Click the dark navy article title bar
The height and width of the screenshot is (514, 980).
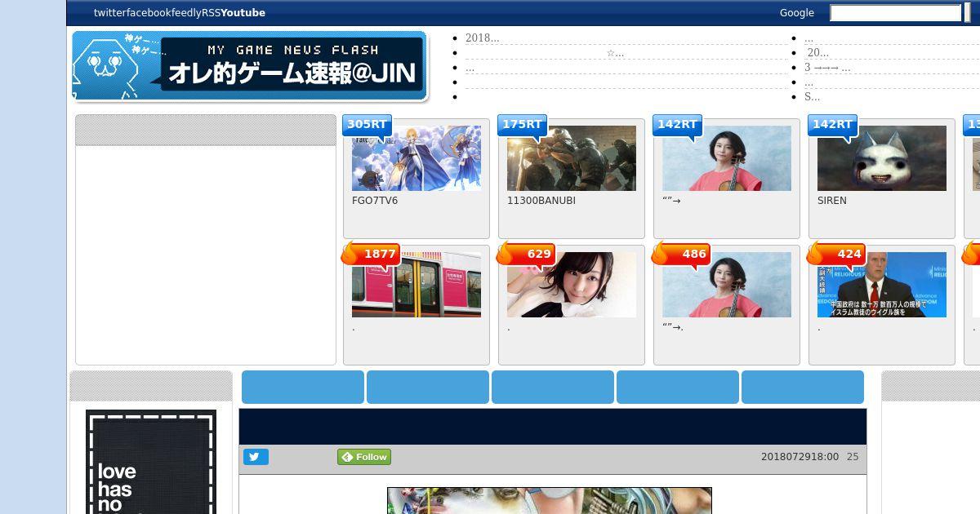coord(553,427)
